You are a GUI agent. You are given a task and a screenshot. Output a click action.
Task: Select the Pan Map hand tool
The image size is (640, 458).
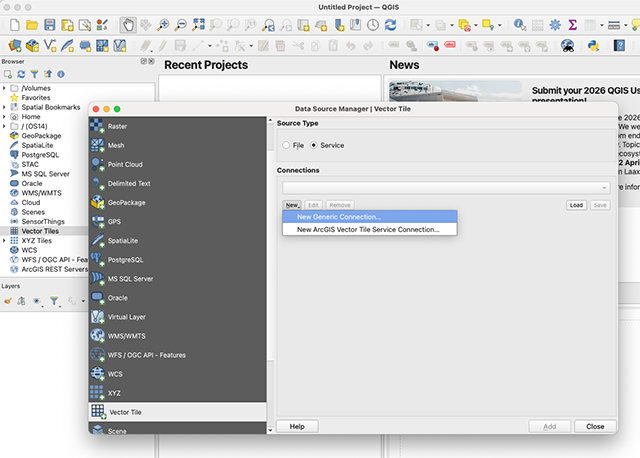[128, 25]
